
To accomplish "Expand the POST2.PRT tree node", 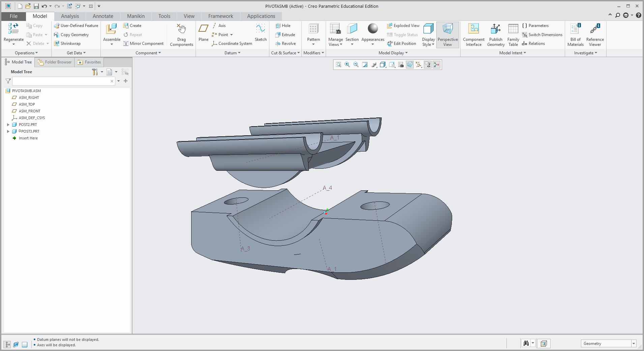I will (x=8, y=125).
